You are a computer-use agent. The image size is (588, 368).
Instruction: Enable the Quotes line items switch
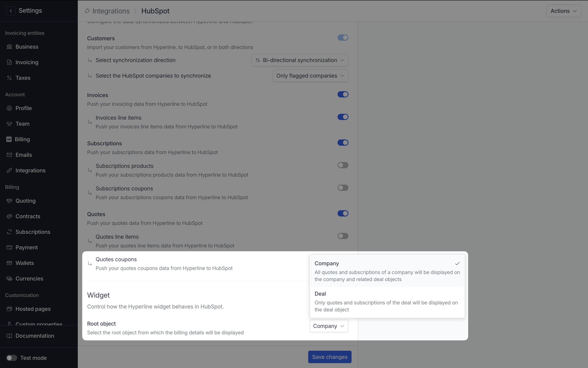point(343,236)
